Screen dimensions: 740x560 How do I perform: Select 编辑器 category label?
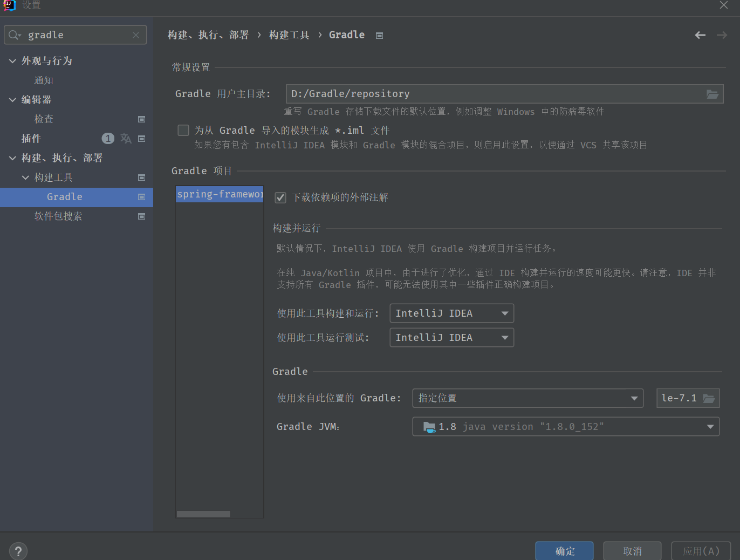tap(36, 100)
